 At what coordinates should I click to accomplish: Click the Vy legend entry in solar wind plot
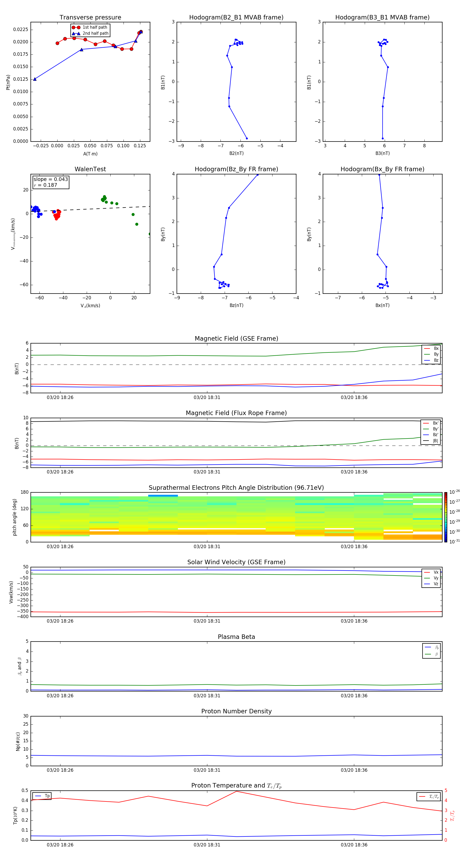tap(431, 578)
